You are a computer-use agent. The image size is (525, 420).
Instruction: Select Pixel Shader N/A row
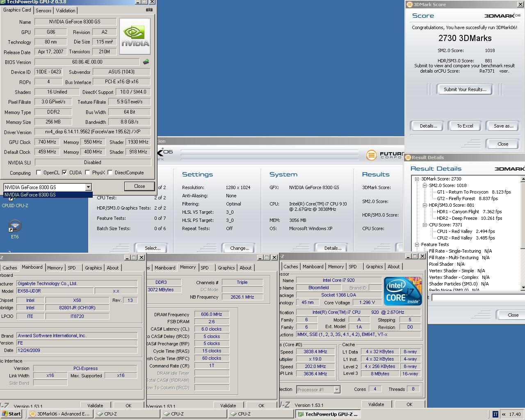click(447, 264)
